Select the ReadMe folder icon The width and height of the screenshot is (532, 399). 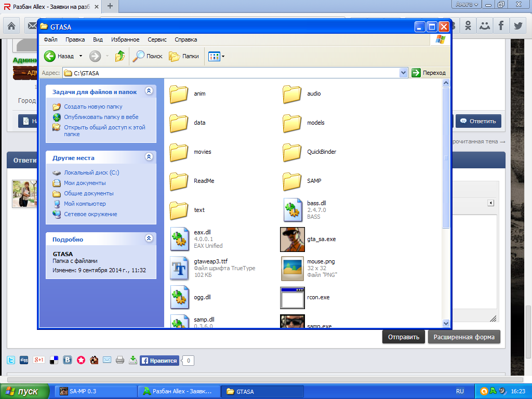tap(179, 181)
